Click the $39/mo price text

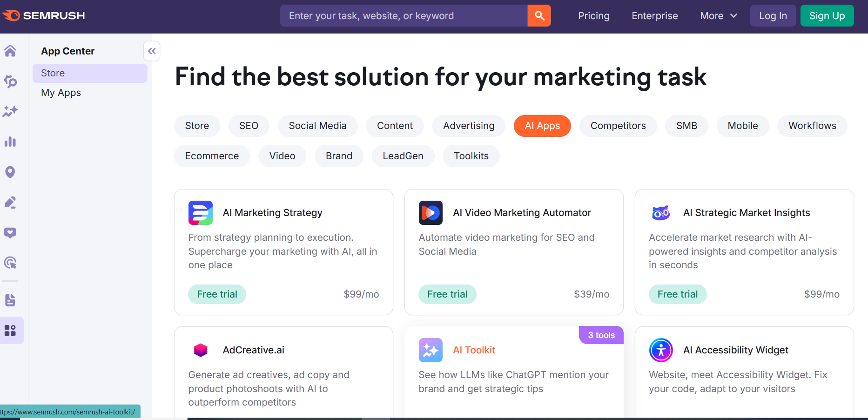point(592,294)
